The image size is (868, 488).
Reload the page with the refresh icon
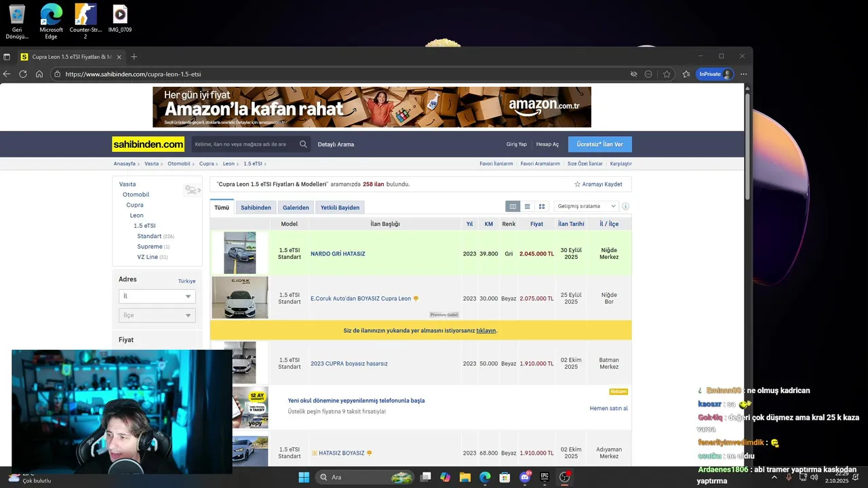(x=23, y=74)
